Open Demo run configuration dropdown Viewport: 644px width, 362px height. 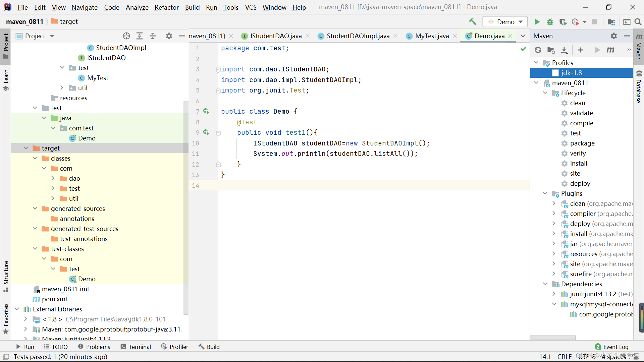click(505, 22)
